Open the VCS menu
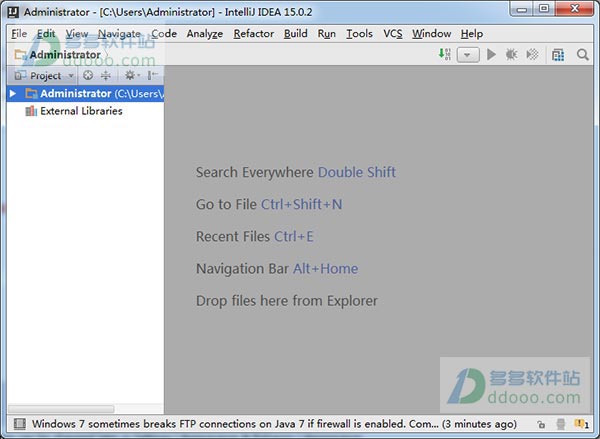The height and width of the screenshot is (439, 600). tap(393, 34)
